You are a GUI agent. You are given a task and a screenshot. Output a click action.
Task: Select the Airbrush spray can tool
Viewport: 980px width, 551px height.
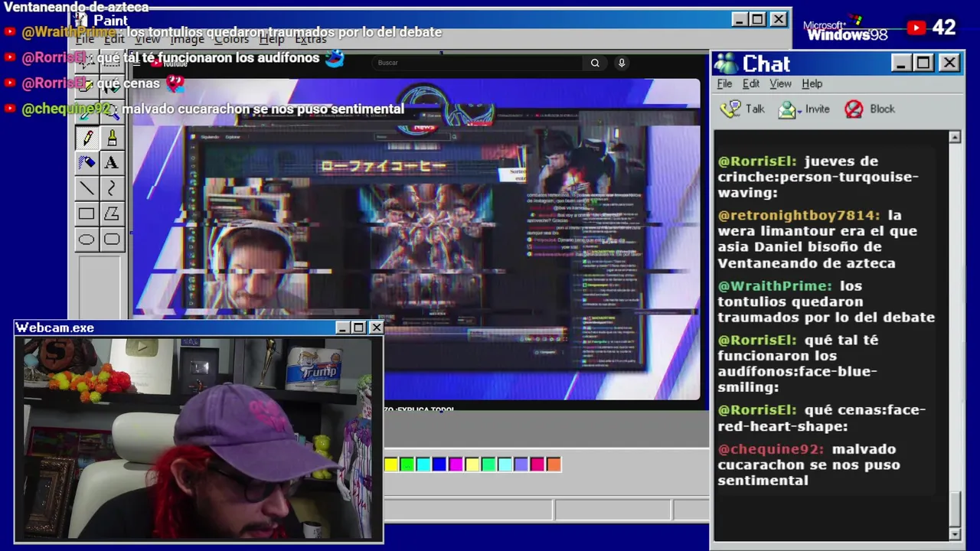pyautogui.click(x=87, y=163)
